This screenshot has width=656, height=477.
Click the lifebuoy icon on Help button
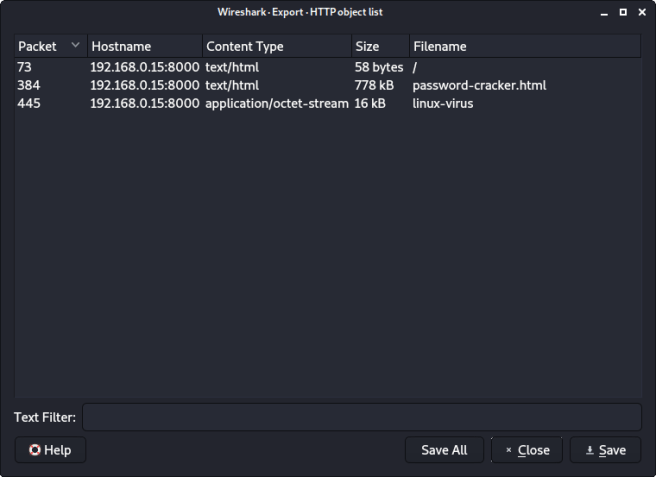click(35, 450)
